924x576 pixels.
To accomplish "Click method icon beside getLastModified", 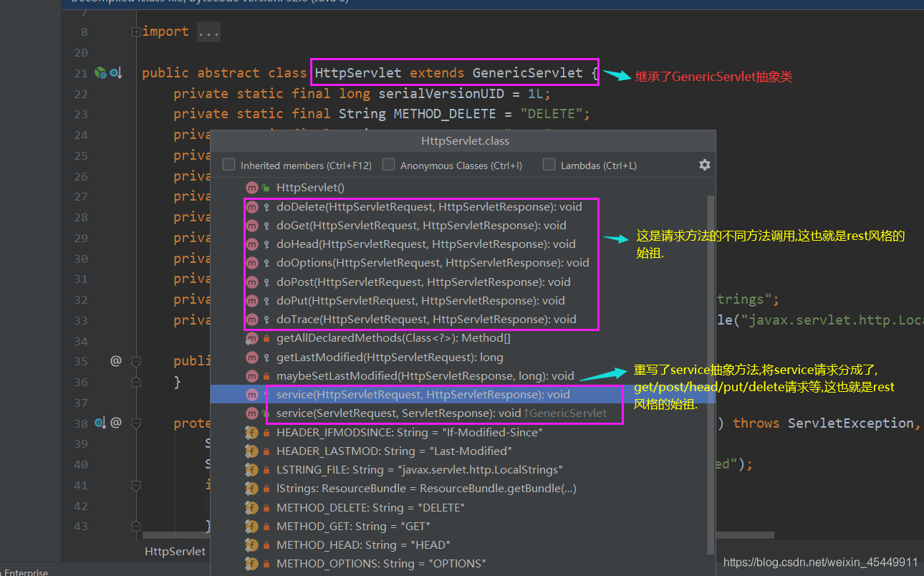I will pos(251,357).
